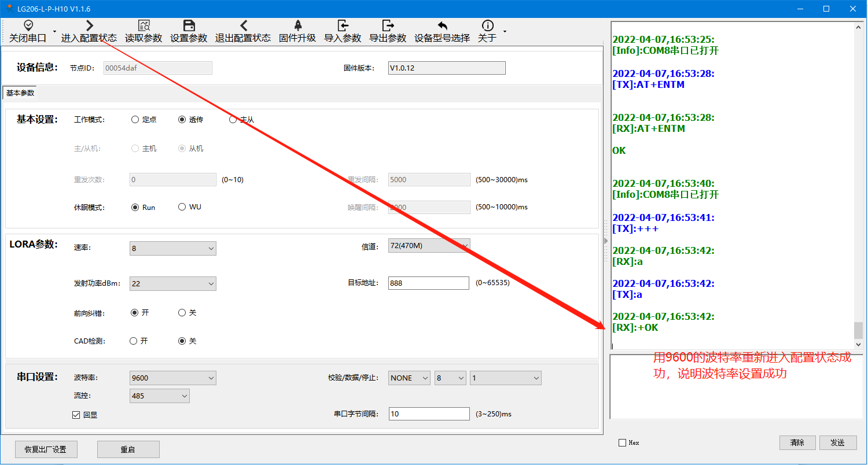Click the 读取参数 (read parameters) icon
This screenshot has width=868, height=465.
[144, 25]
